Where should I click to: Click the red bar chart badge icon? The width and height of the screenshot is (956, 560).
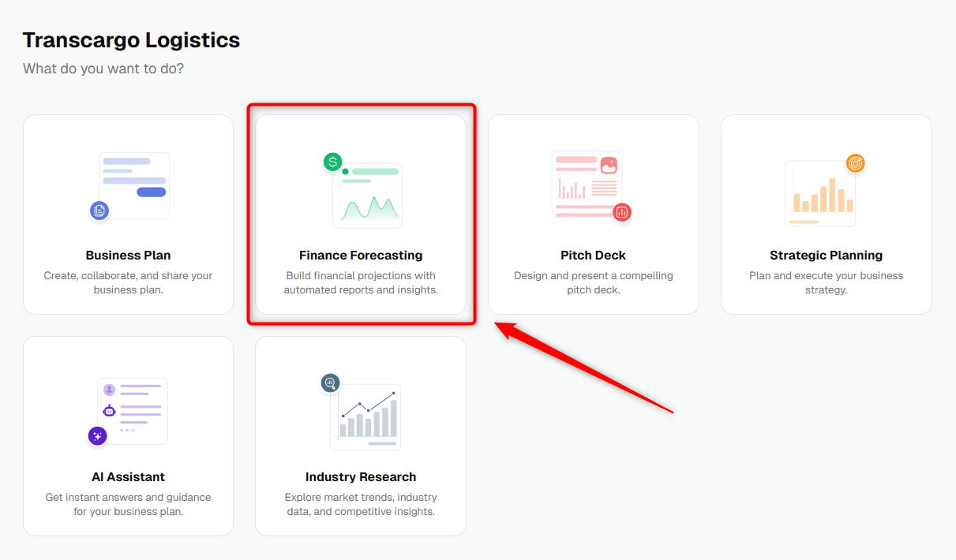[622, 211]
